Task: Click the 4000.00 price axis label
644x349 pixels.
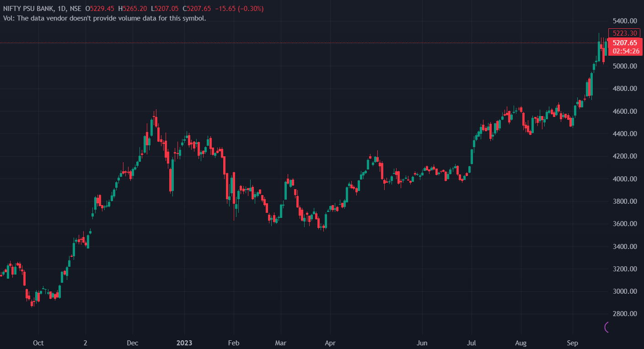Action: (625, 179)
